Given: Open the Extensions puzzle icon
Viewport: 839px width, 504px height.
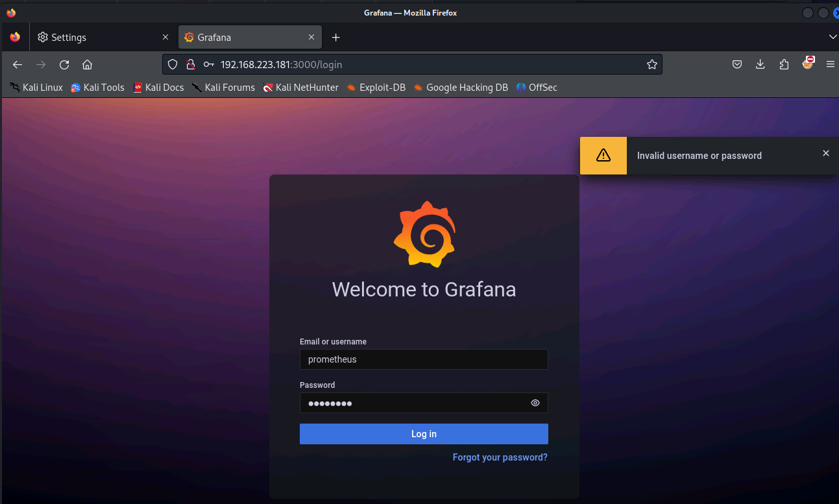Looking at the screenshot, I should pyautogui.click(x=784, y=64).
